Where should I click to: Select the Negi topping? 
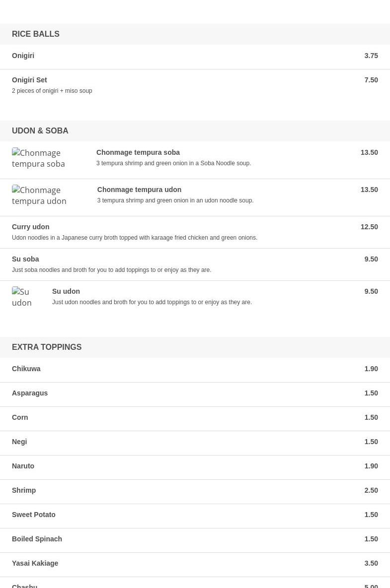tap(19, 442)
